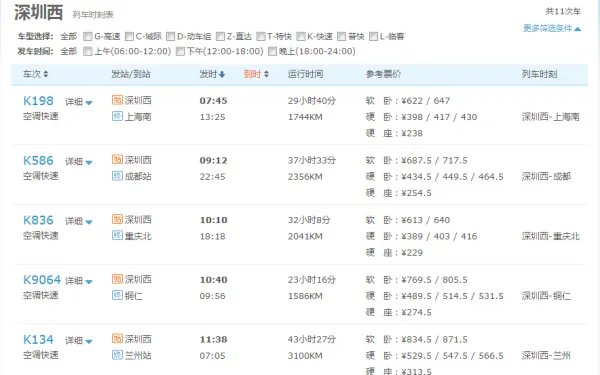Open the K586 train link

pos(38,160)
